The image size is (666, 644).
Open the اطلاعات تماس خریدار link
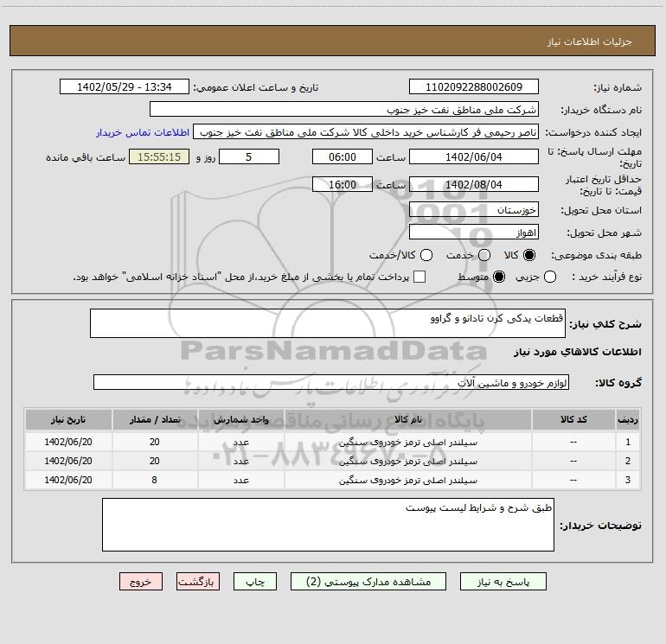point(143,132)
